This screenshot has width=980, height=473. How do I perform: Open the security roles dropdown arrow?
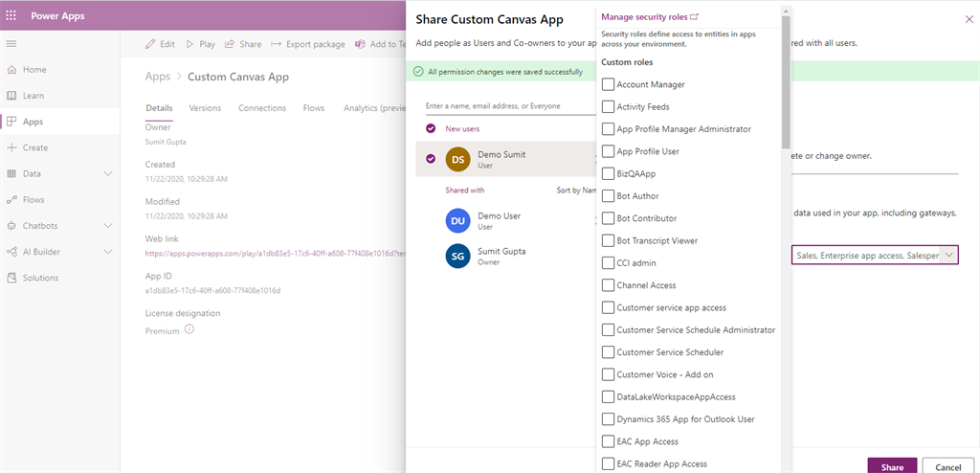[948, 256]
